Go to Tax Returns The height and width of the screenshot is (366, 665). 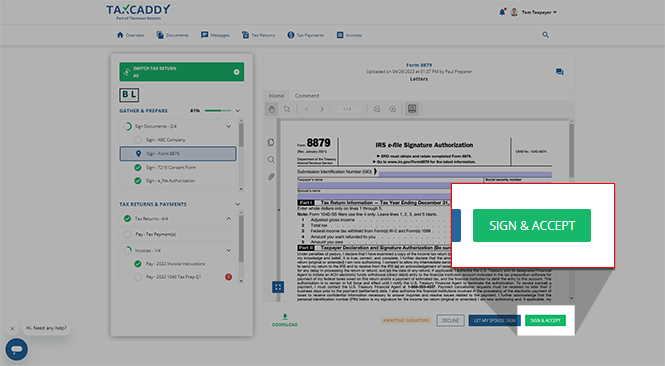point(258,35)
